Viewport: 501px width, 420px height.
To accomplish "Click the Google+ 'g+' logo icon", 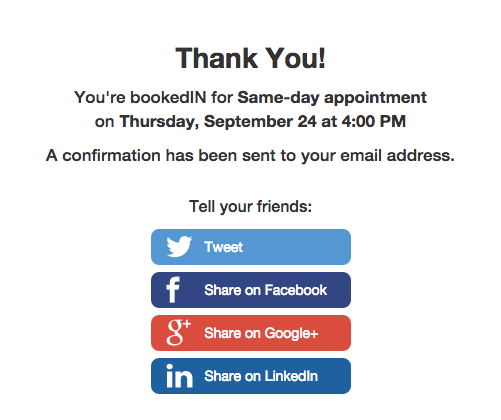I will (x=179, y=332).
